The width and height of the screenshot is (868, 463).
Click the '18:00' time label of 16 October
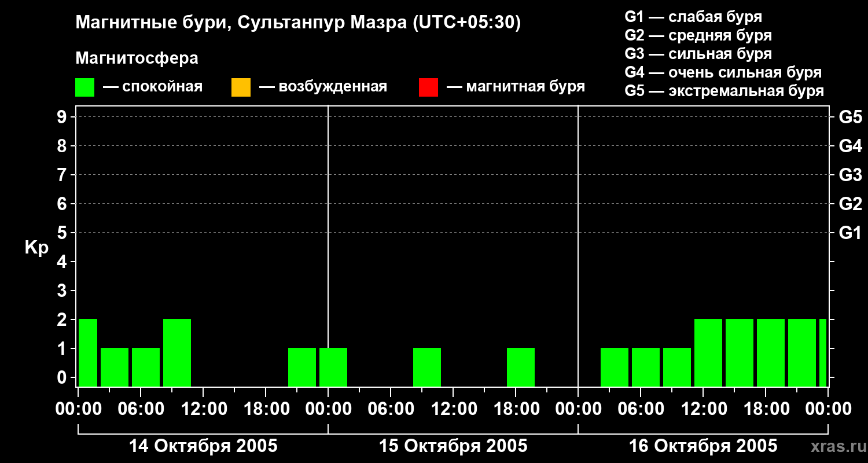(766, 409)
